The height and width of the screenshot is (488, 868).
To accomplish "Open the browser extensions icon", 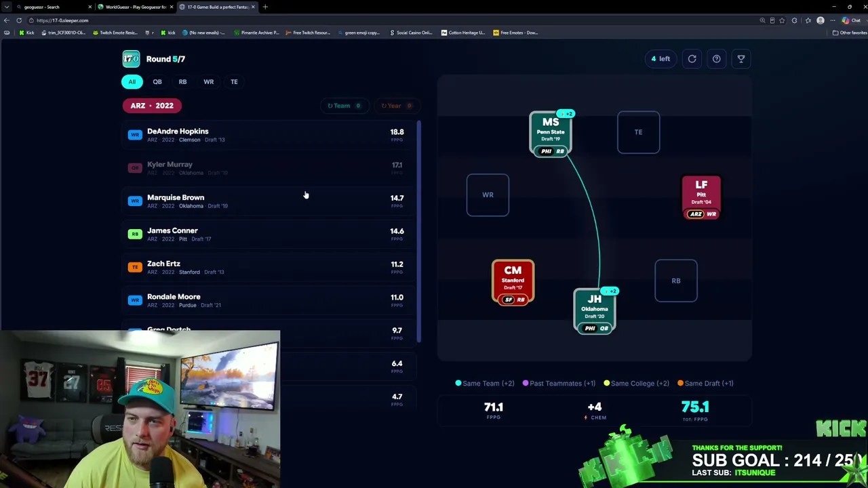I will (794, 20).
